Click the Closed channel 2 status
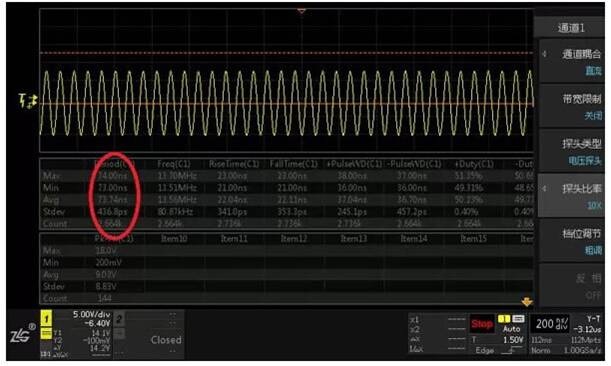Viewport: 611px width, 366px height. pos(166,340)
